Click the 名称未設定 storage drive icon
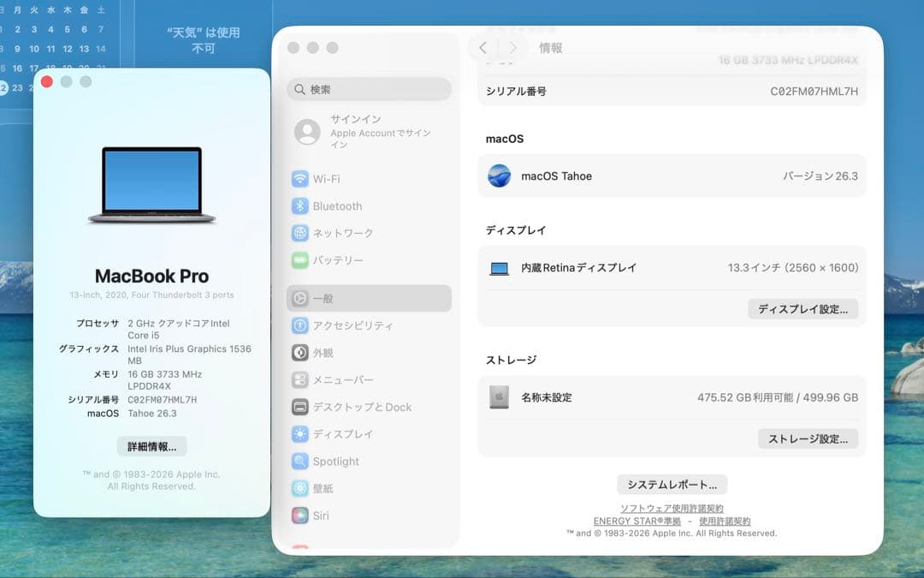 [499, 397]
